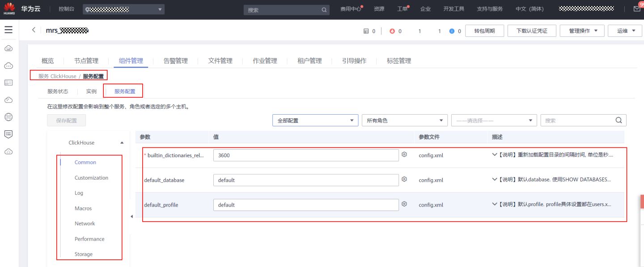Open the region selector dropdown
The width and height of the screenshot is (644, 267).
click(124, 9)
